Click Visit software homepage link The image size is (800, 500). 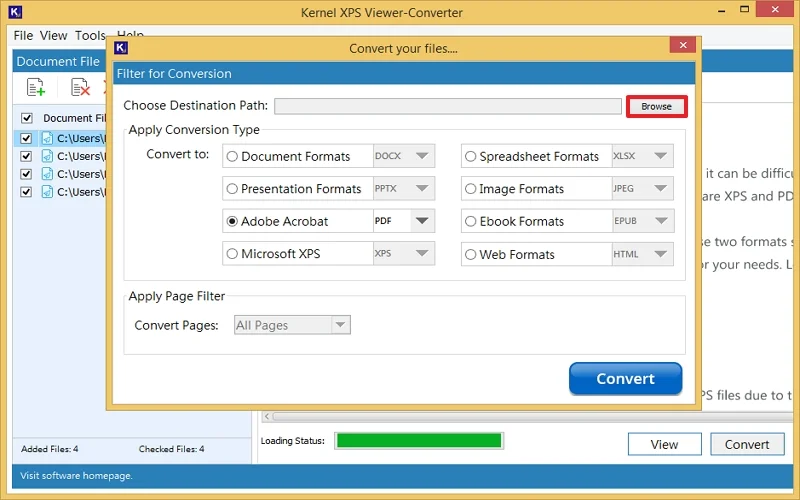pyautogui.click(x=77, y=476)
